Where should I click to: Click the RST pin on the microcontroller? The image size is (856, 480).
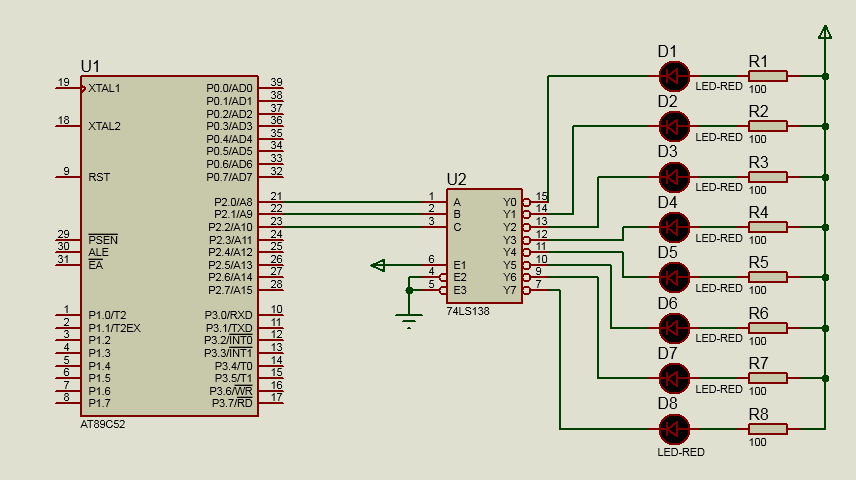pyautogui.click(x=99, y=177)
